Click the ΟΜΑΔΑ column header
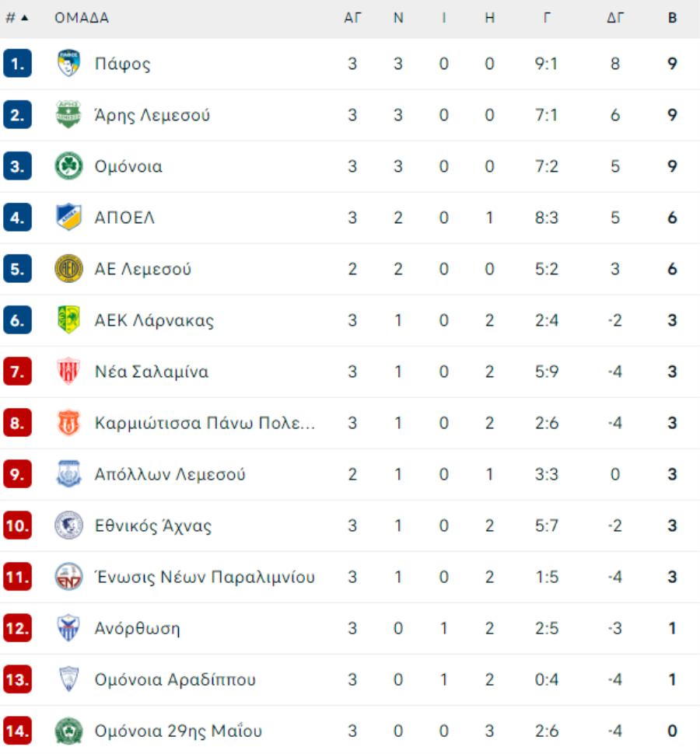Screen dimensions: 700x754 (x=82, y=18)
